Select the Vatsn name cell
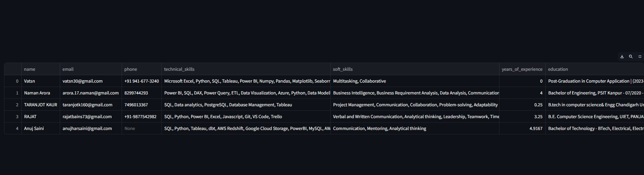 (x=41, y=81)
